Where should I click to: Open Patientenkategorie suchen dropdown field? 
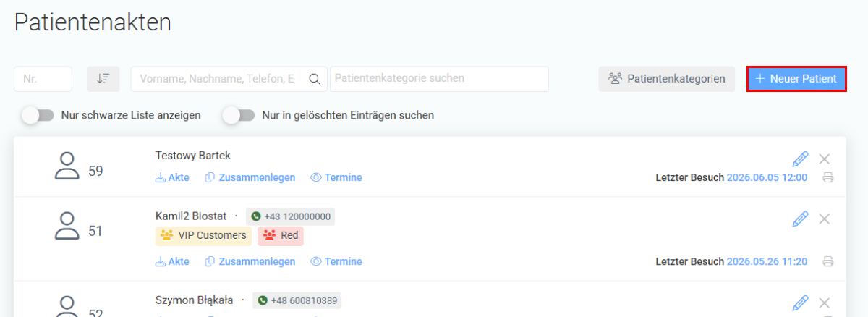tap(439, 79)
